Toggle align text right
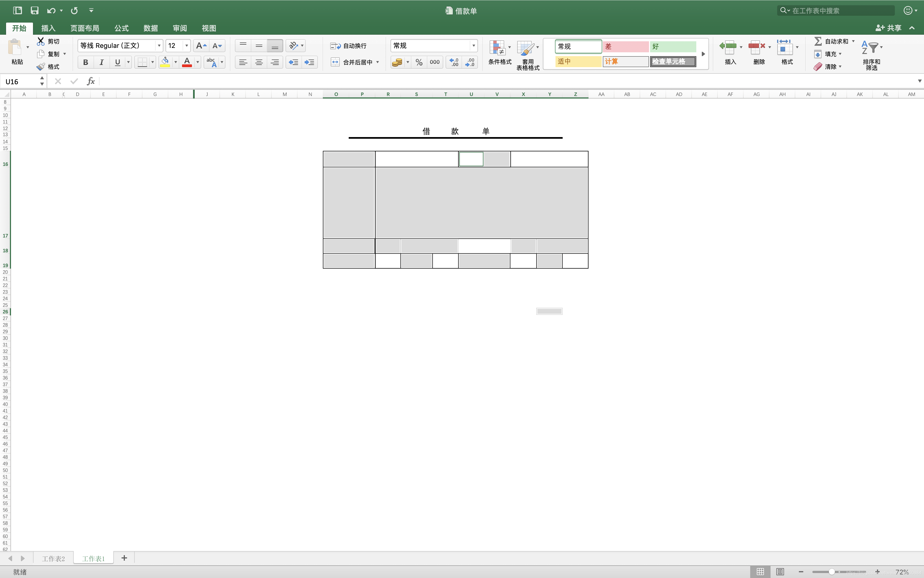 click(x=275, y=62)
